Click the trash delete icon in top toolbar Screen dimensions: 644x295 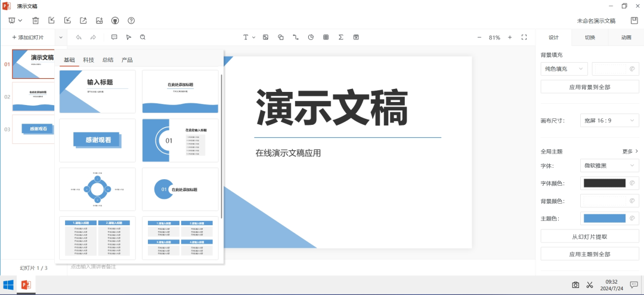[x=36, y=21]
